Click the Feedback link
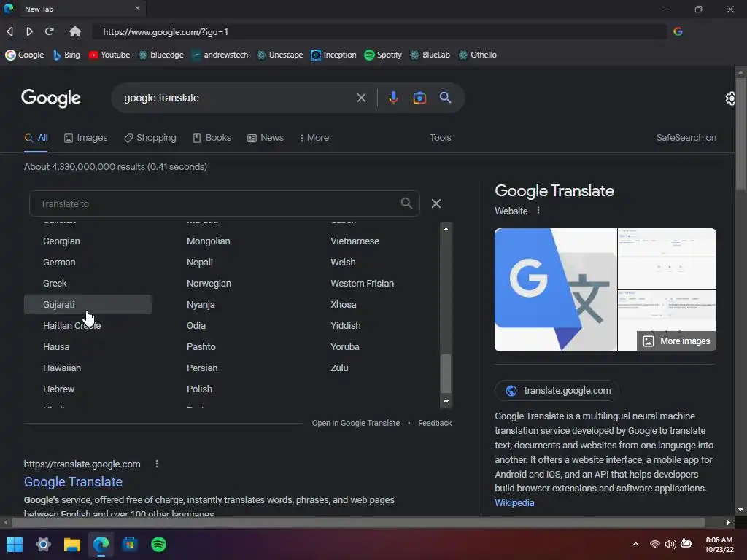Screen dimensions: 747x560 point(435,423)
